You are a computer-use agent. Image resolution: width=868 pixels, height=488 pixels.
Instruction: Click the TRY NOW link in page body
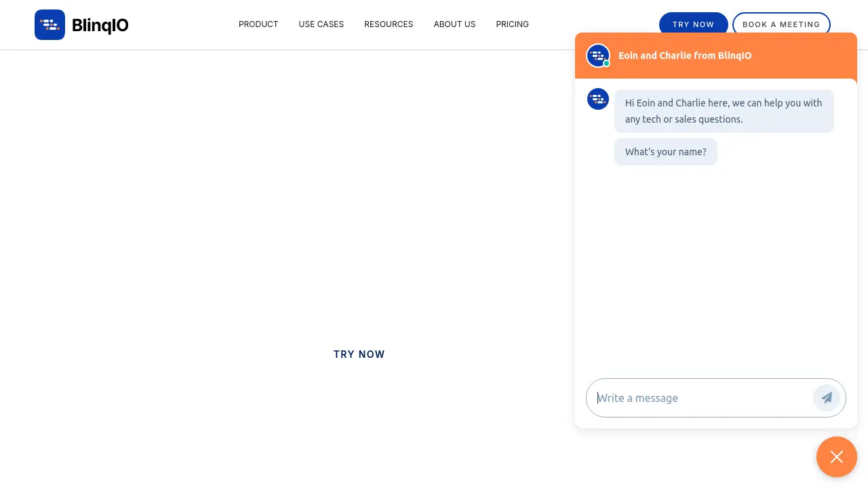tap(359, 354)
